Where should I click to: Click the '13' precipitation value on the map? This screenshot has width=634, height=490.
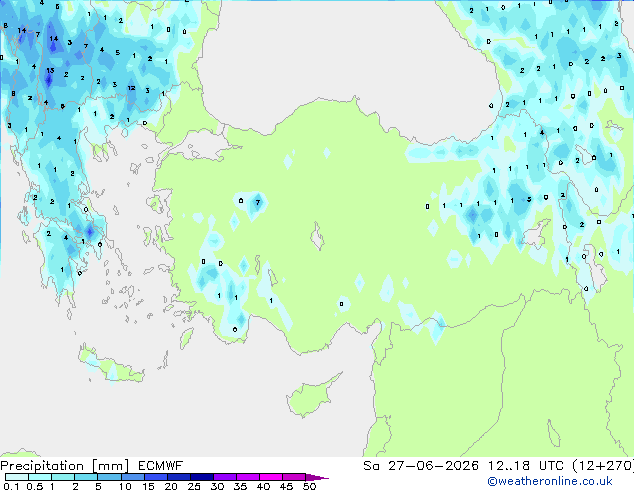(50, 70)
